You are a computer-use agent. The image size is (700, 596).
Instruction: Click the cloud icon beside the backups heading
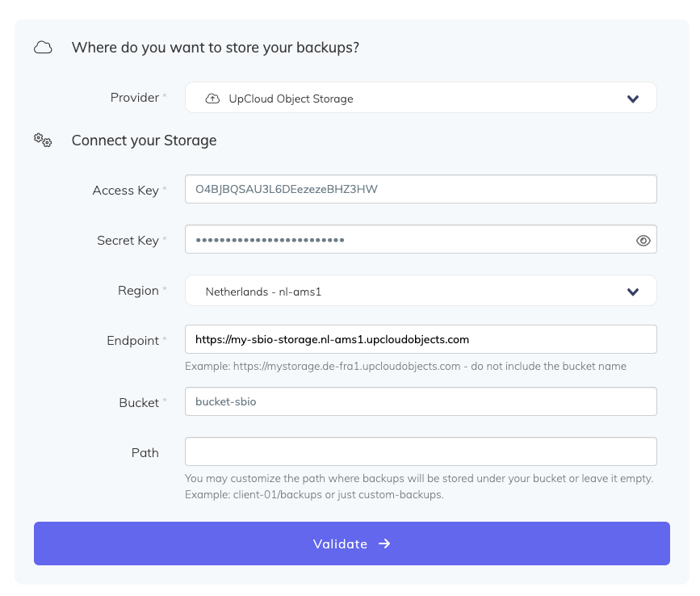pyautogui.click(x=43, y=48)
